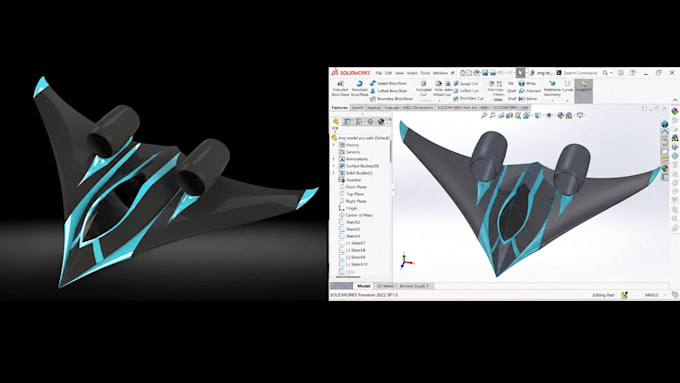680x383 pixels.
Task: Open the Tools menu
Action: point(425,73)
